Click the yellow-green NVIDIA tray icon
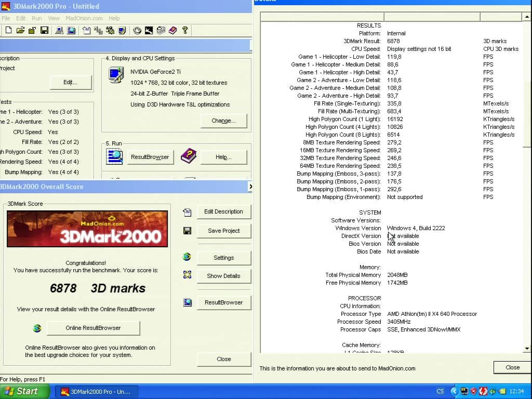Screen dimensions: 532x399 tap(502, 391)
